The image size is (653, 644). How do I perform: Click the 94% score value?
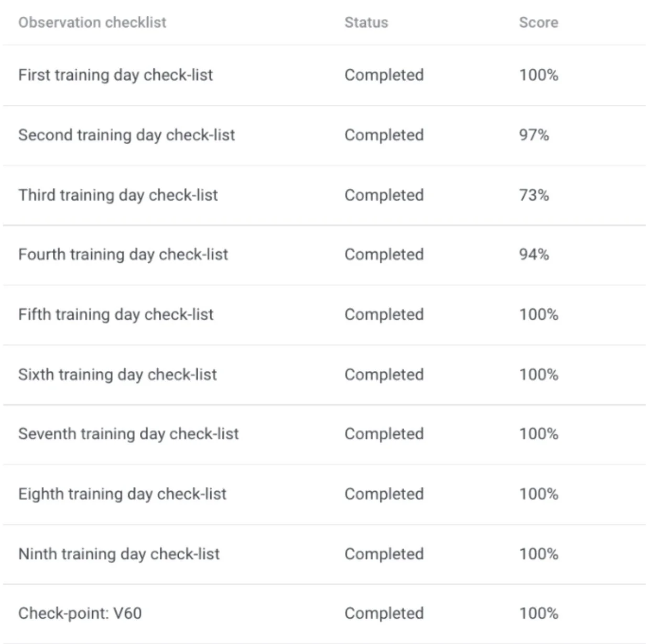click(534, 255)
